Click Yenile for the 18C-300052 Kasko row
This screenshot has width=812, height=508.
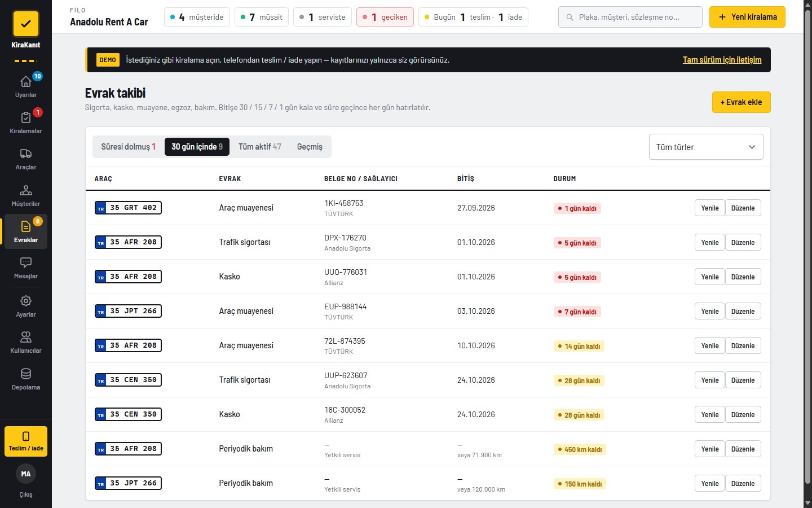tap(710, 414)
